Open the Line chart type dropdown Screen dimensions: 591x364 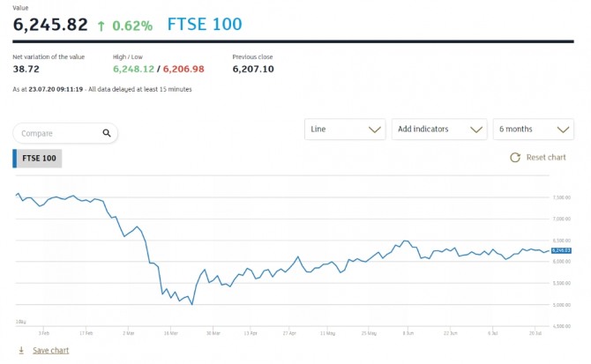click(x=345, y=130)
